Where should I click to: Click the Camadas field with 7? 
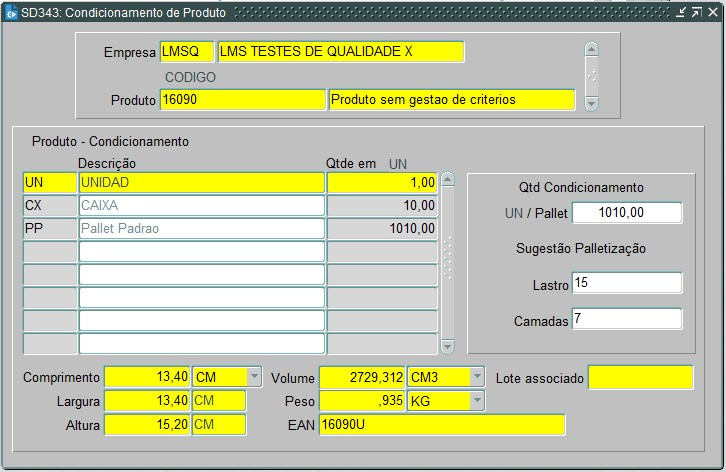tap(627, 319)
